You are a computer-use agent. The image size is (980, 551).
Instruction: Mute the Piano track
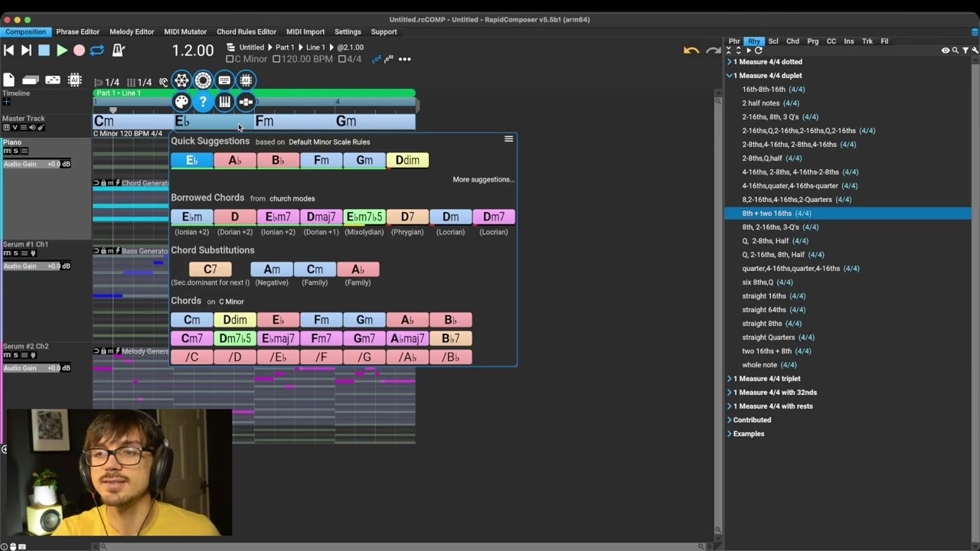[7, 152]
